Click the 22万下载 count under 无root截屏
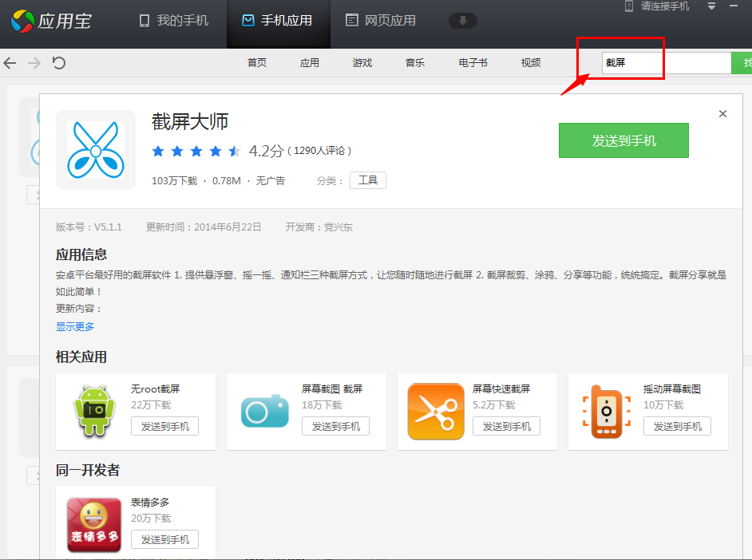The image size is (752, 560). point(151,405)
